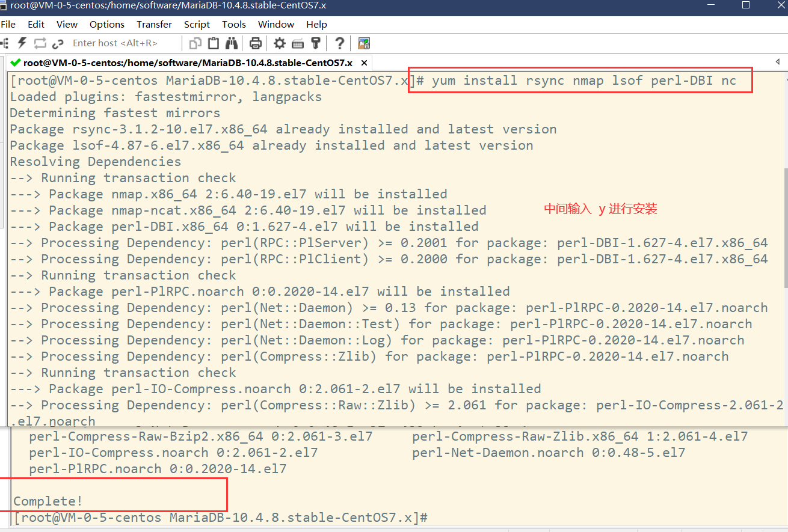Click the Disconnect chain-link toolbar icon
This screenshot has height=532, width=788.
click(x=58, y=43)
